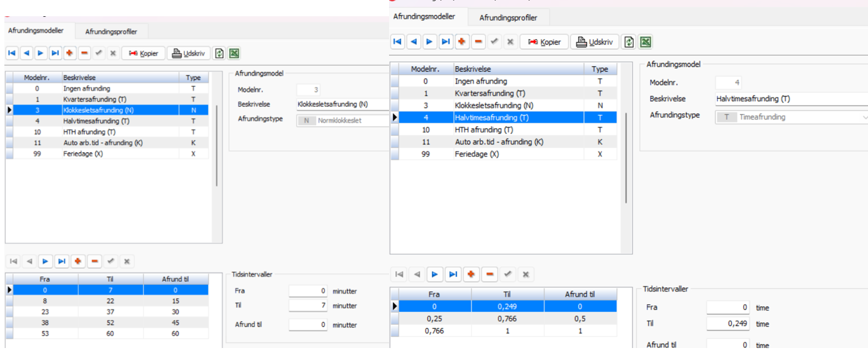Viewport: 868px width, 353px height.
Task: Select the HTH afrunding (T) row in the left list
Action: (x=89, y=132)
